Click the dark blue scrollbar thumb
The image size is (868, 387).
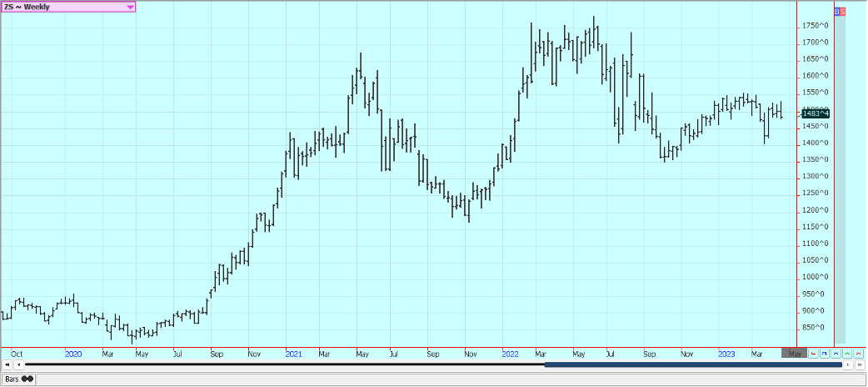(693, 364)
